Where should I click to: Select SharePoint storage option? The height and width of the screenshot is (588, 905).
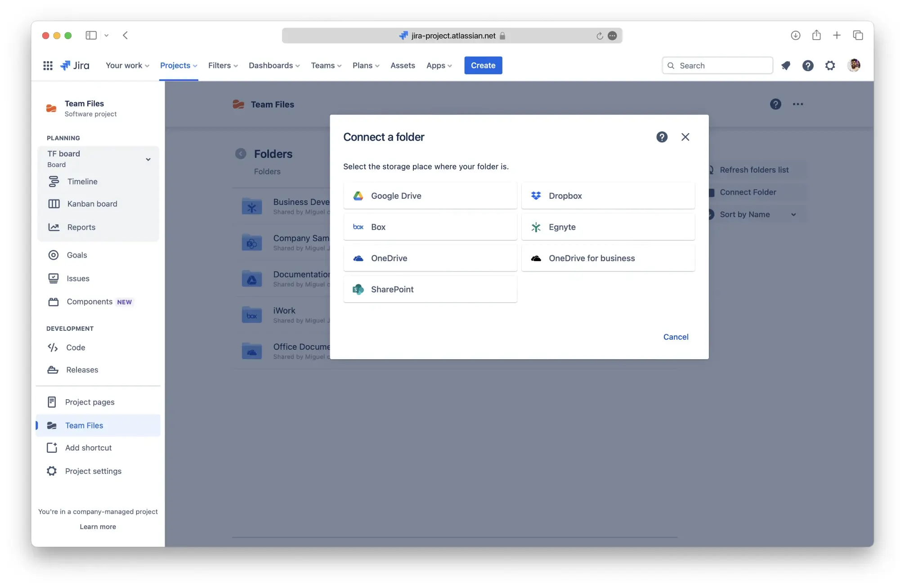click(430, 289)
